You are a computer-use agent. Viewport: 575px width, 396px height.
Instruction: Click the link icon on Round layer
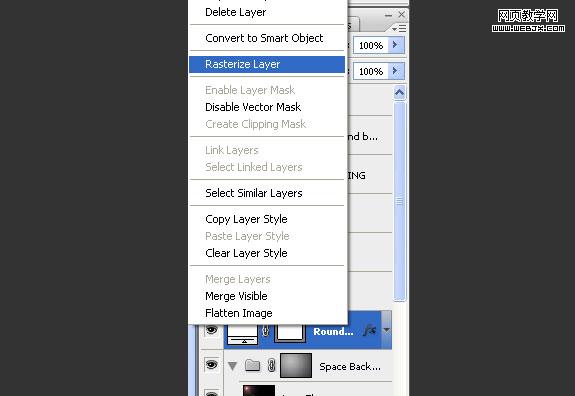point(266,331)
